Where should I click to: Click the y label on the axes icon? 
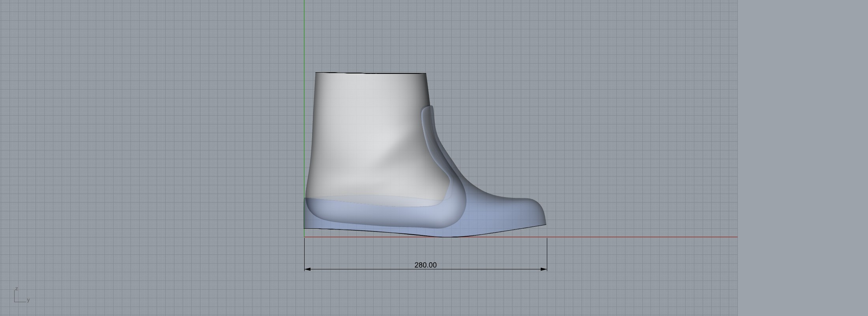(28, 300)
